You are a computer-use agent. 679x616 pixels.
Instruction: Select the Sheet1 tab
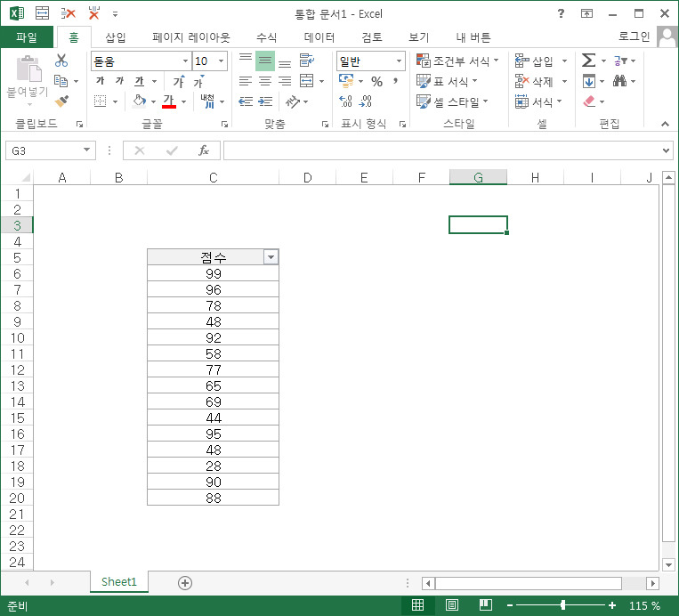(119, 582)
